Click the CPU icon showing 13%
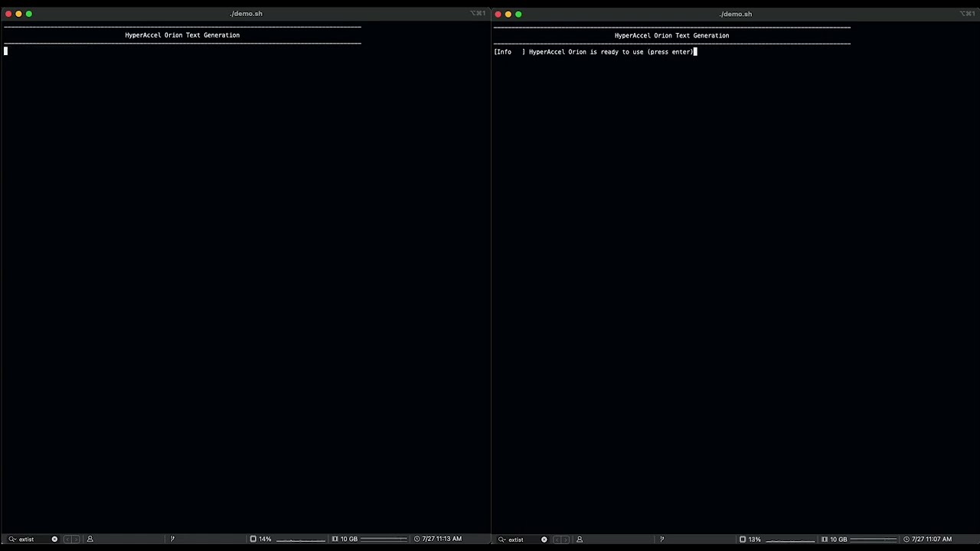The image size is (980, 551). (x=743, y=539)
